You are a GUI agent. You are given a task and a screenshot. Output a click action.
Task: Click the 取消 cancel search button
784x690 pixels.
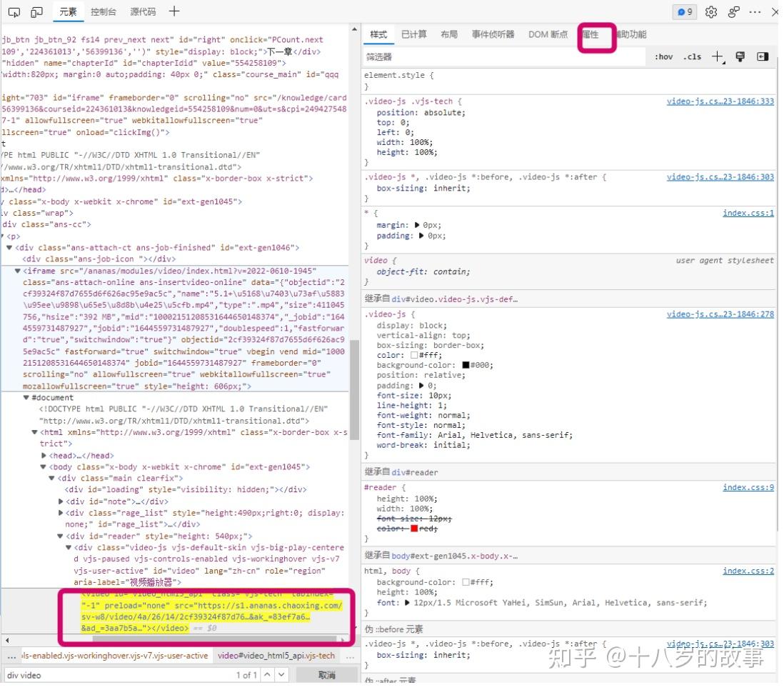pos(327,674)
